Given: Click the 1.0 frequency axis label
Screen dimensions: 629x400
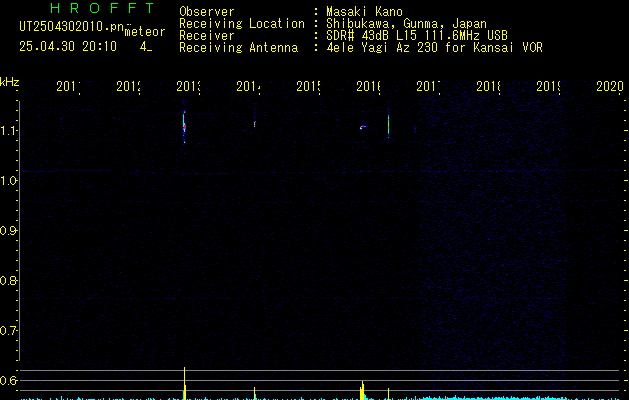Looking at the screenshot, I should pos(8,181).
